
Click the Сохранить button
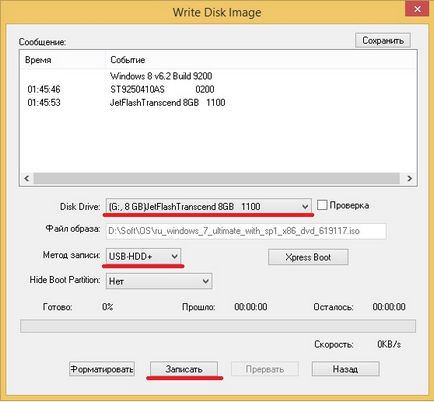pos(383,40)
